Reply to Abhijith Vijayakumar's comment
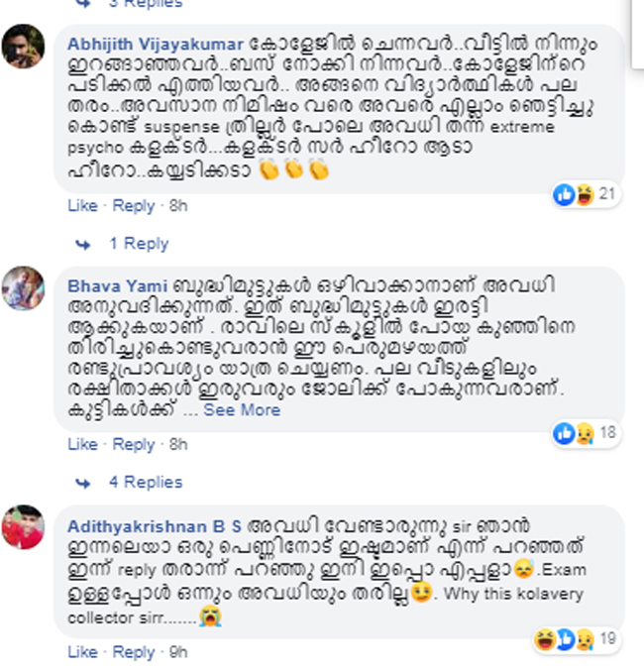Screen dimensions: 644x672 [133, 206]
